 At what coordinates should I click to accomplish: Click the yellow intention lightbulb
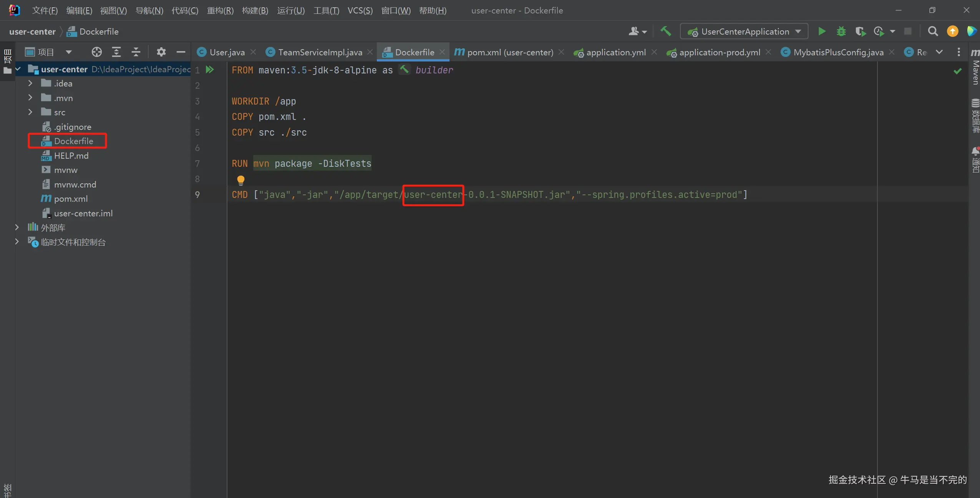(x=240, y=179)
